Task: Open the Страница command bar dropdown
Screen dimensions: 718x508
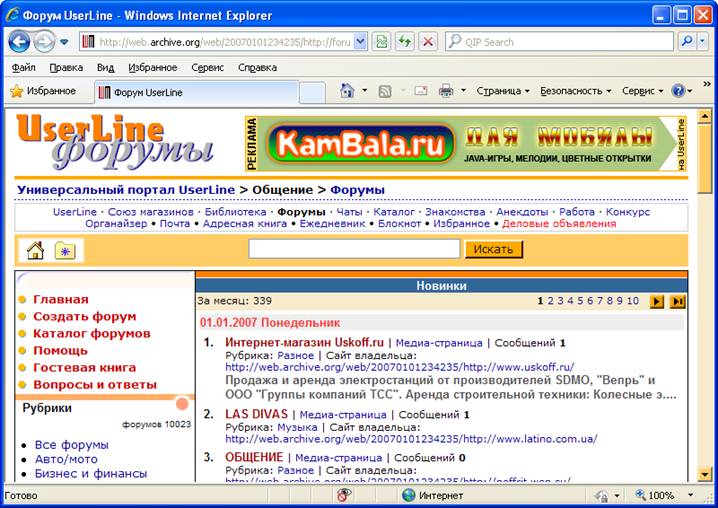Action: (503, 91)
